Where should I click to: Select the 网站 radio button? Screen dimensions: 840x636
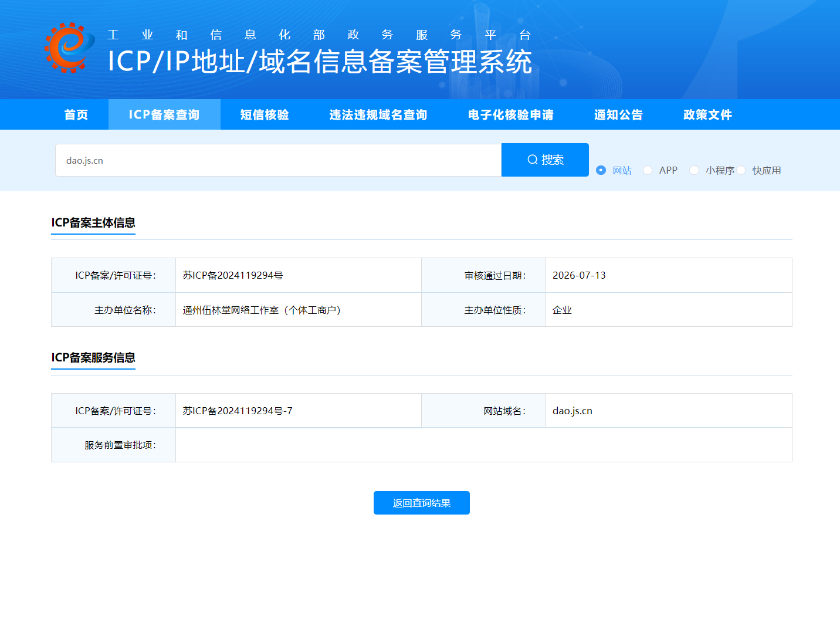click(601, 170)
